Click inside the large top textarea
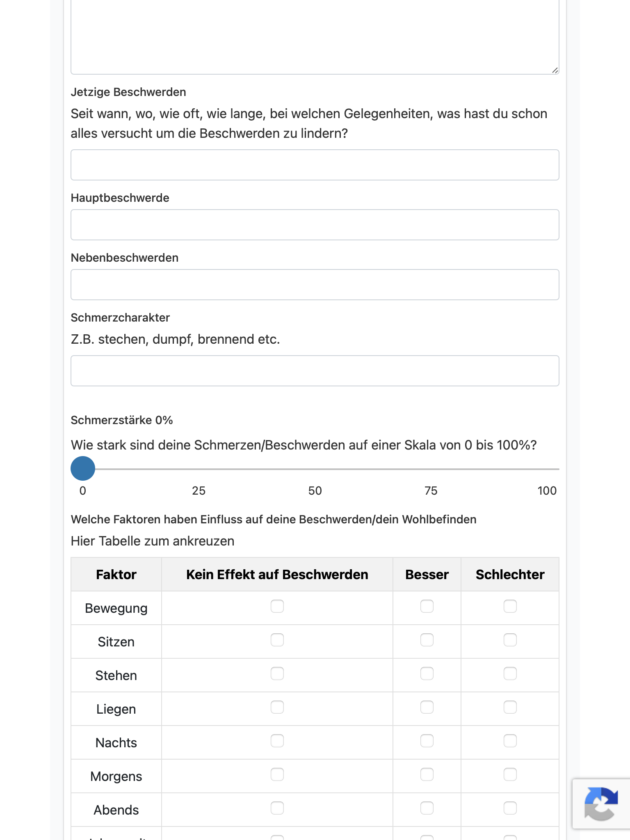 pyautogui.click(x=315, y=37)
